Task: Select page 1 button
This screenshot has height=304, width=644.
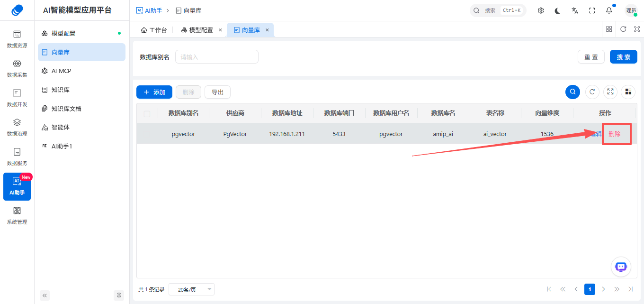Action: [x=590, y=289]
